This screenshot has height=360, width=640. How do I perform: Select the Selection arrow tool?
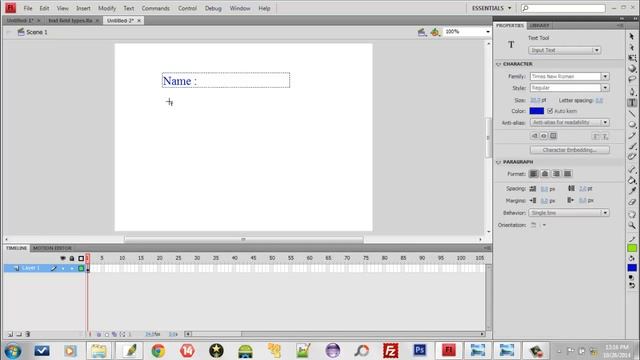click(632, 37)
